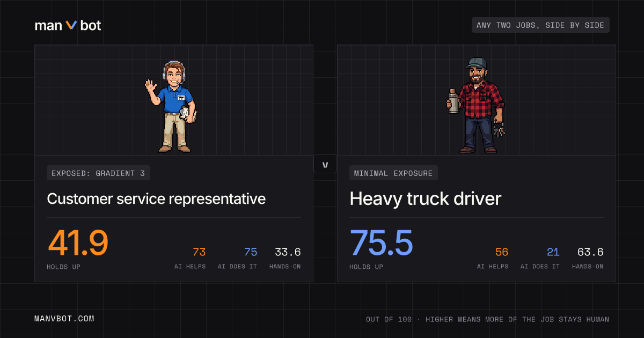Click the hands-on value 33.6
This screenshot has height=338, width=644.
click(288, 252)
